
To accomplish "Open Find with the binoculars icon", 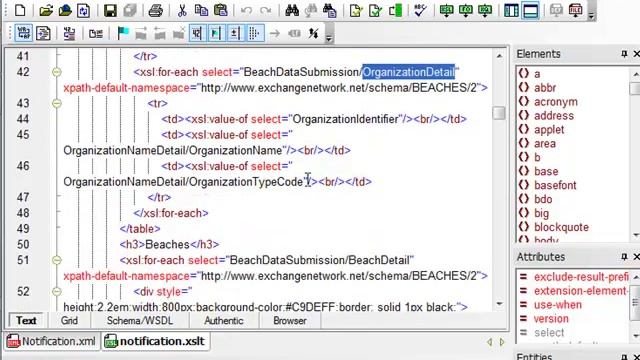I will [x=292, y=10].
